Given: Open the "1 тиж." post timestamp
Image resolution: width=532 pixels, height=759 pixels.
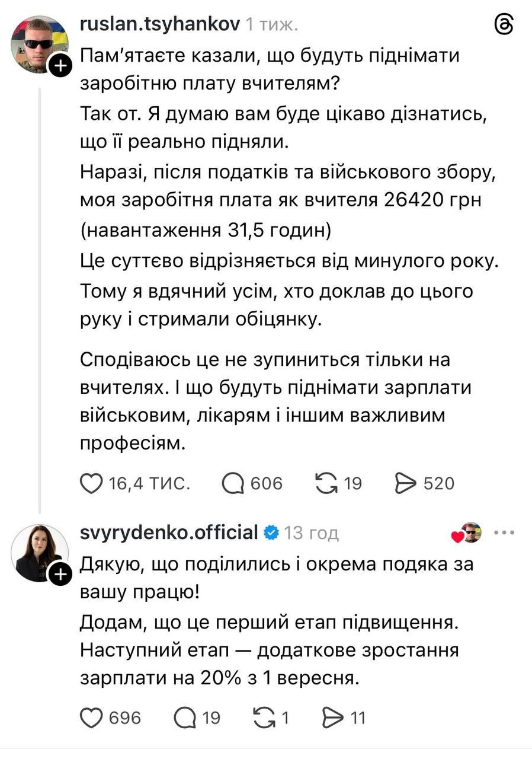Looking at the screenshot, I should (x=272, y=24).
